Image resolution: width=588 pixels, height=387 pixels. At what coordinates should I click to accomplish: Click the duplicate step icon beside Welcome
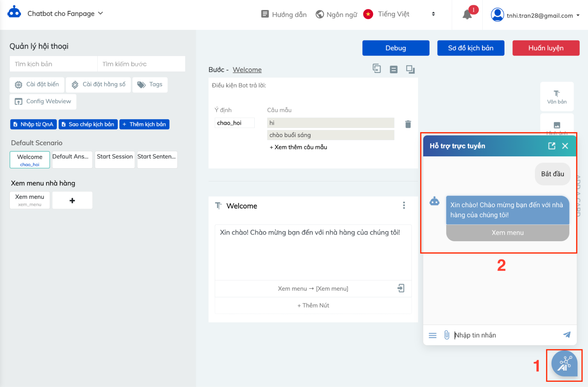pos(377,69)
